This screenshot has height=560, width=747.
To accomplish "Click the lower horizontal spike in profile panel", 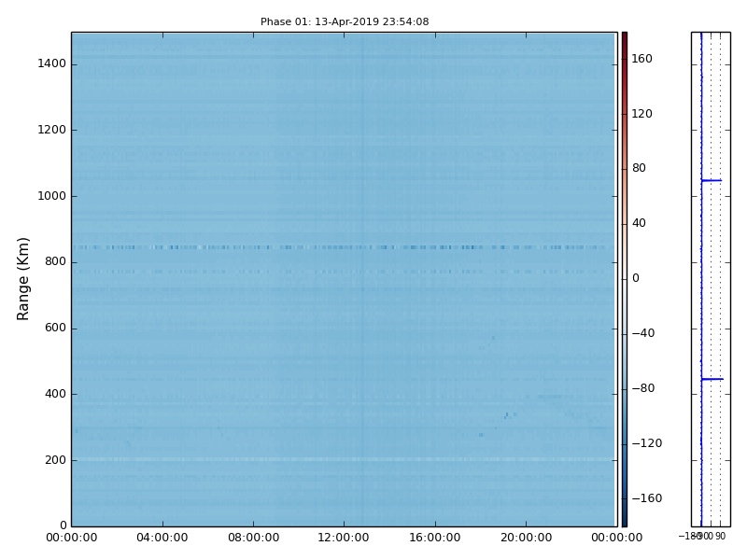I will pos(712,379).
